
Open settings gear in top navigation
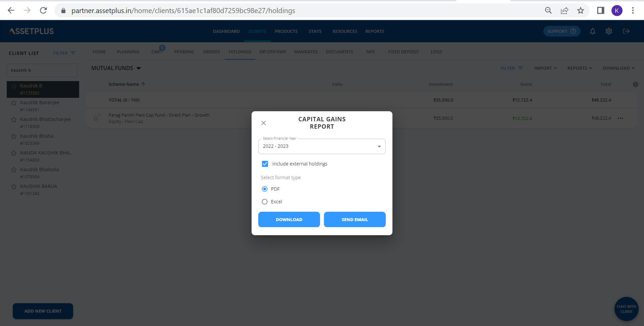609,31
